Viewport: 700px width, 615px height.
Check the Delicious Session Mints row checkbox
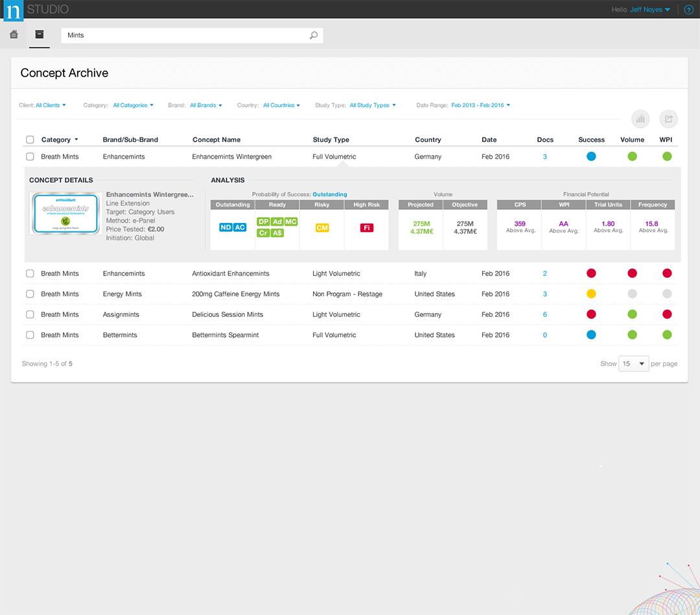click(30, 315)
